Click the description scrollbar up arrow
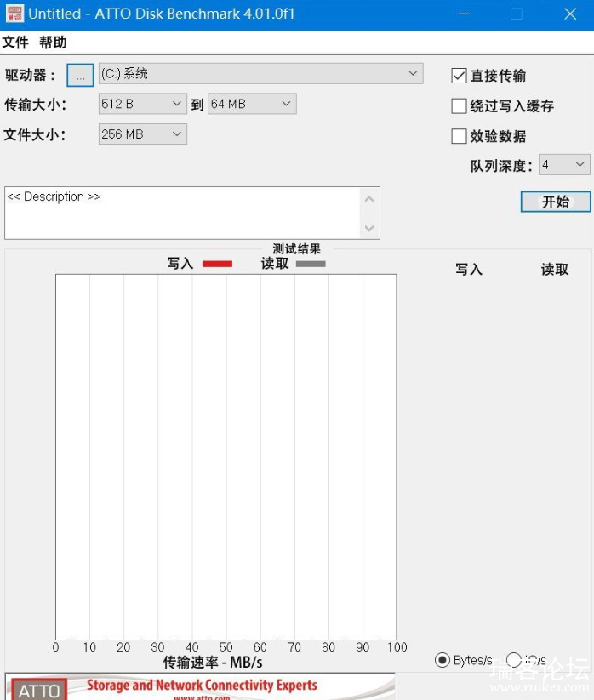Image resolution: width=594 pixels, height=700 pixels. (x=369, y=199)
